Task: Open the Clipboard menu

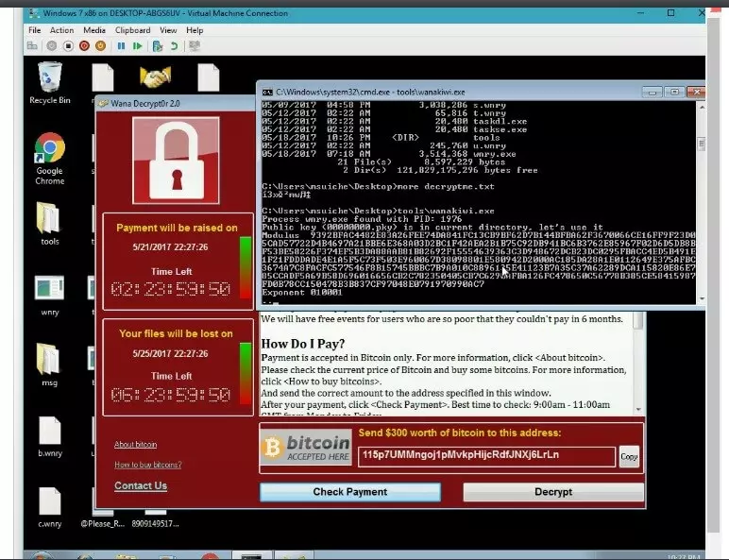Action: 133,30
